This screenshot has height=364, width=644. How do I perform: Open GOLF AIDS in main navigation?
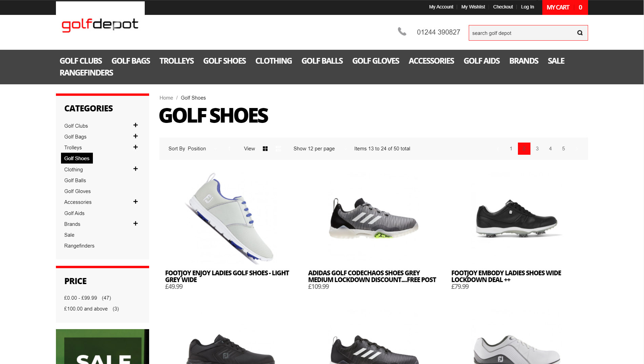pos(482,61)
